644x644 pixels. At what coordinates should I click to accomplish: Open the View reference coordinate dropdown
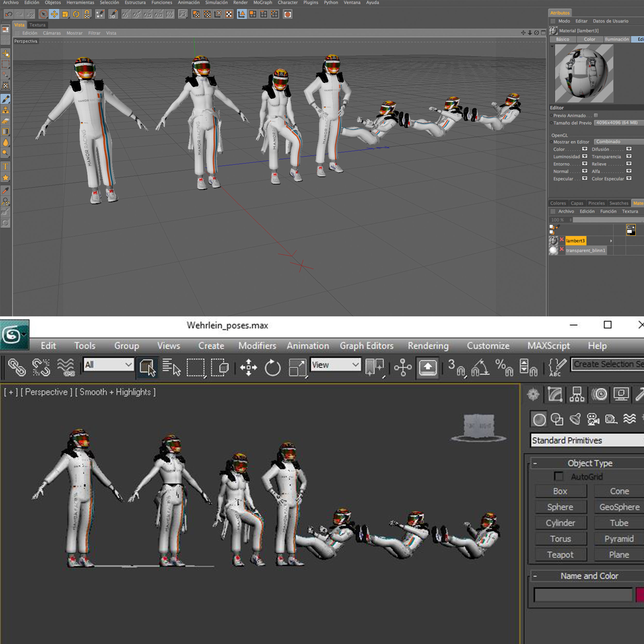[x=335, y=365]
